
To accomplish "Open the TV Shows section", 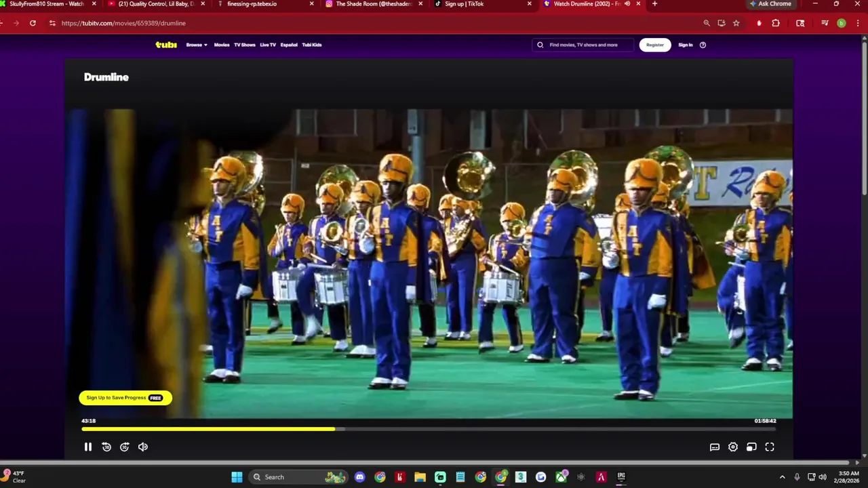I will tap(245, 45).
